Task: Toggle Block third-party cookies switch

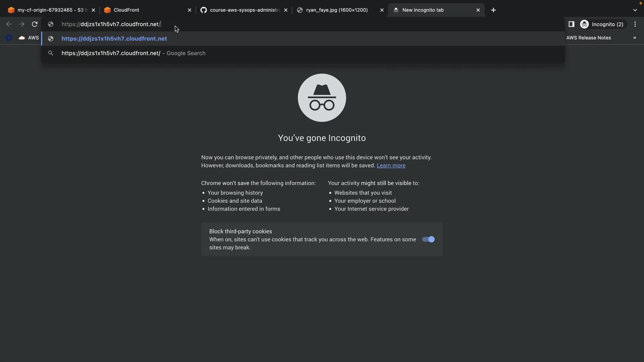Action: pyautogui.click(x=428, y=239)
